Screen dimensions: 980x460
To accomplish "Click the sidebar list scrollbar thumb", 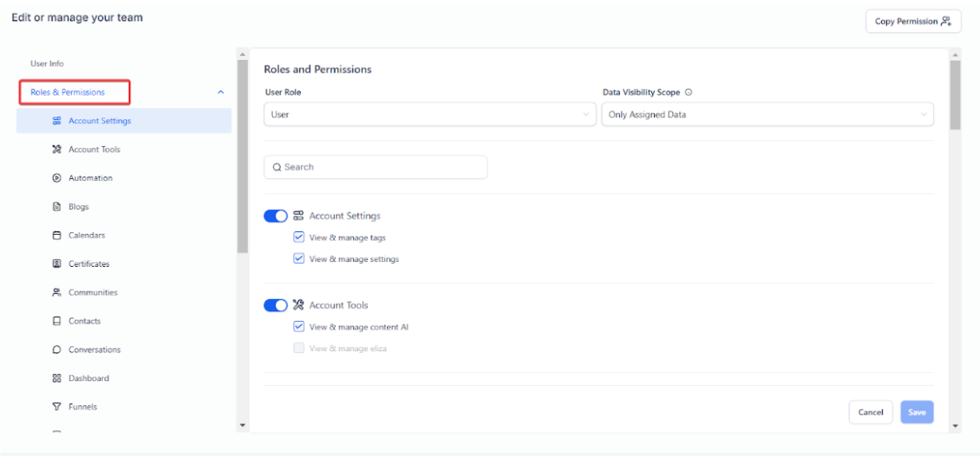I will point(243,157).
